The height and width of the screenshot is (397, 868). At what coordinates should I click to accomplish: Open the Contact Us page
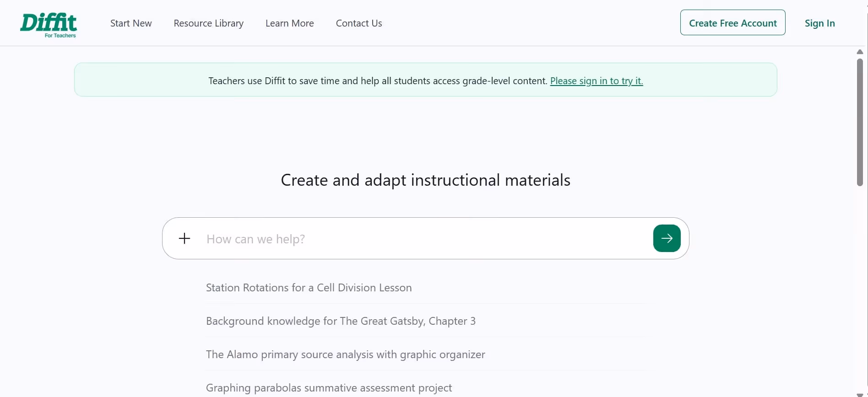tap(359, 23)
